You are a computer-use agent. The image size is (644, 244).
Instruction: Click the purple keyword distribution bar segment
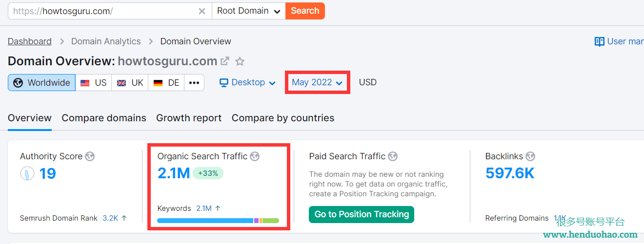[256, 221]
